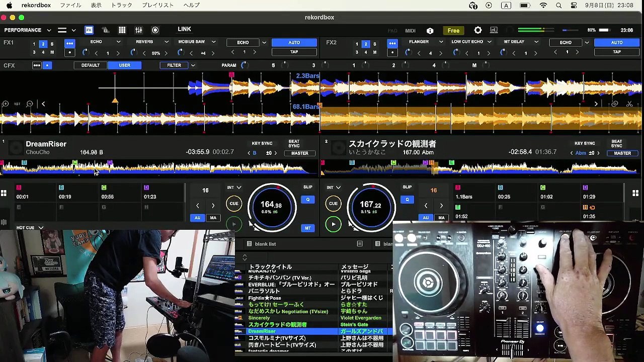Open the プレイリスト menu
The width and height of the screenshot is (644, 362).
158,6
